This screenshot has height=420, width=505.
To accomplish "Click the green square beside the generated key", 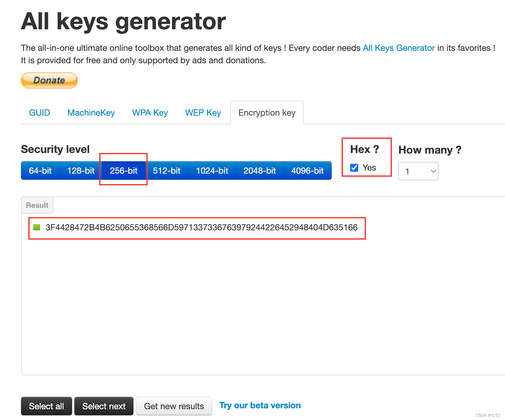I will tap(37, 228).
